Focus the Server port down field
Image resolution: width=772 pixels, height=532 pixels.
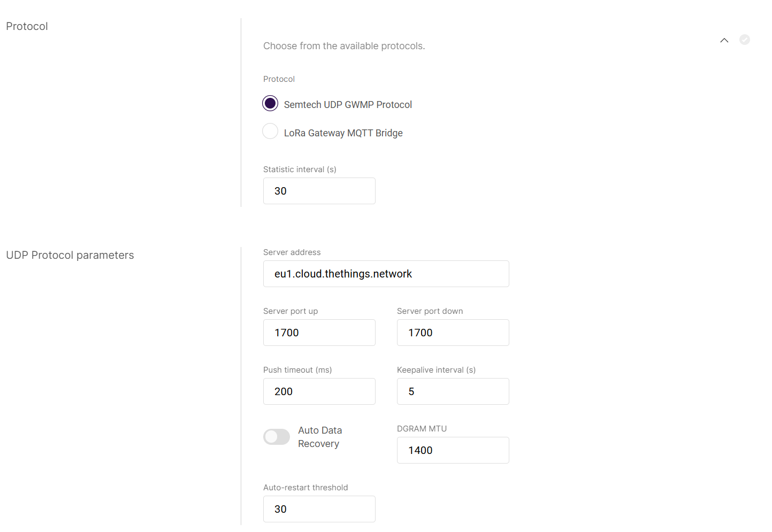453,333
